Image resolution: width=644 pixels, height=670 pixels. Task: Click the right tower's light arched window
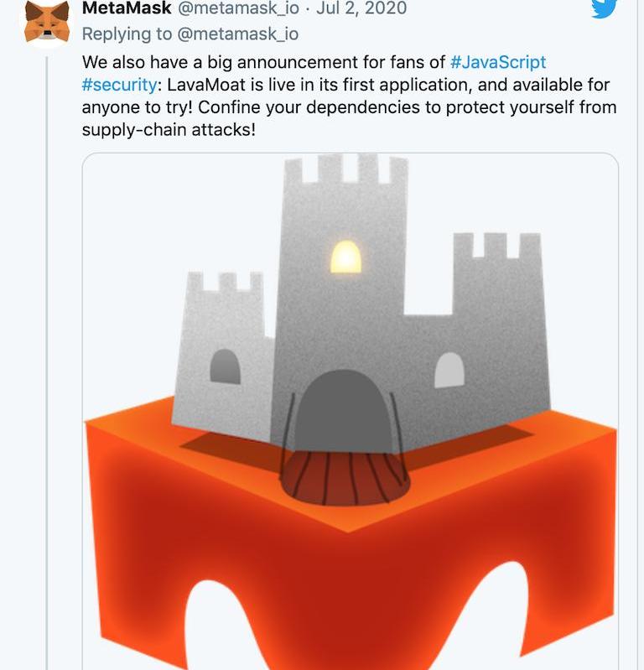(449, 370)
